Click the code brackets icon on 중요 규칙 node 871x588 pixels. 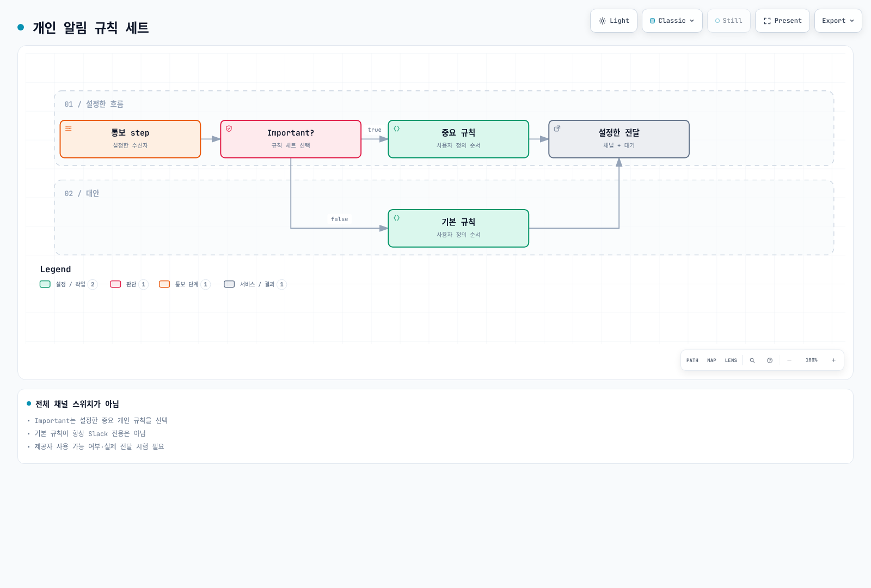(397, 128)
